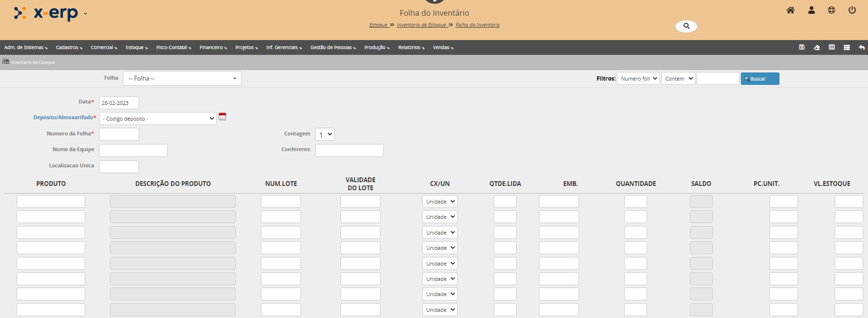Click the Buscar button

click(x=759, y=79)
